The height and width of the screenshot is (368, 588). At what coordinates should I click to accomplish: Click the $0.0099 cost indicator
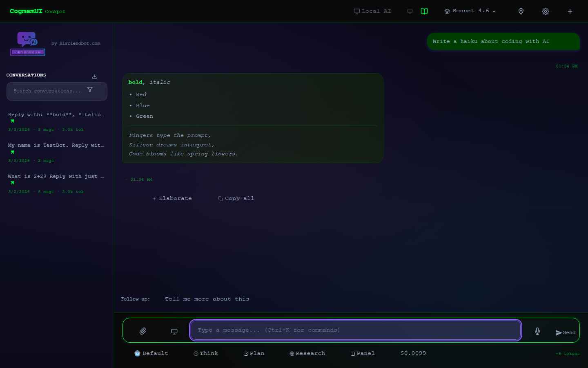click(x=413, y=353)
